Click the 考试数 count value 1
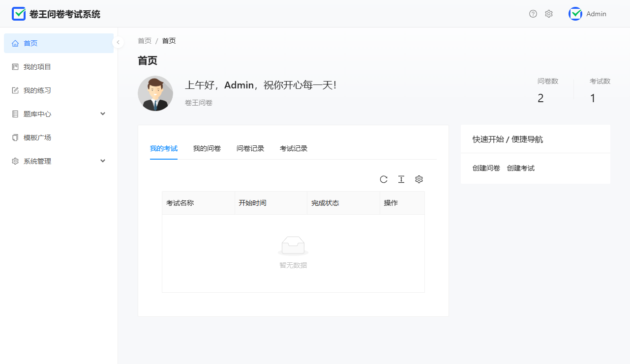 coord(593,98)
